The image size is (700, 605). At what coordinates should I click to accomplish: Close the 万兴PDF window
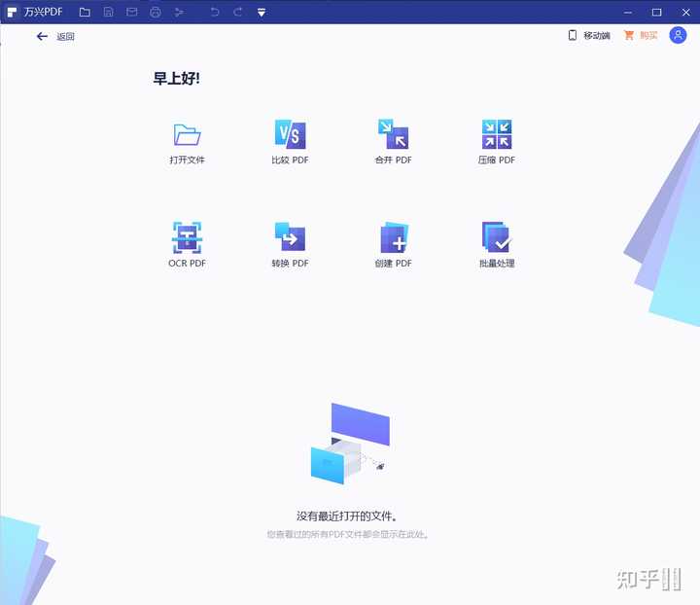tap(685, 13)
